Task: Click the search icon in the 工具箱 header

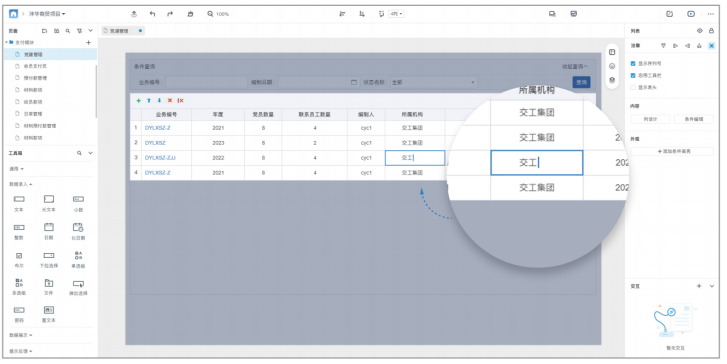Action: coord(79,153)
